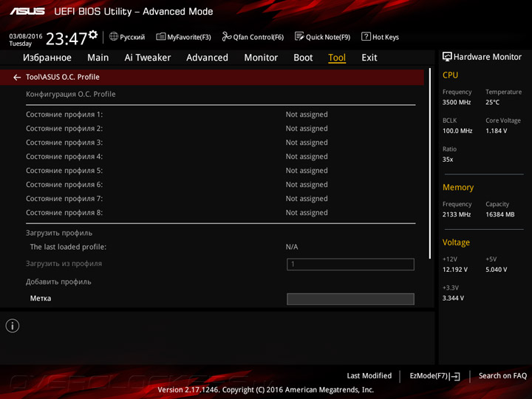Click the back arrow in Tool\ASUS O.C. Profile
This screenshot has height=399, width=532.
pyautogui.click(x=16, y=78)
